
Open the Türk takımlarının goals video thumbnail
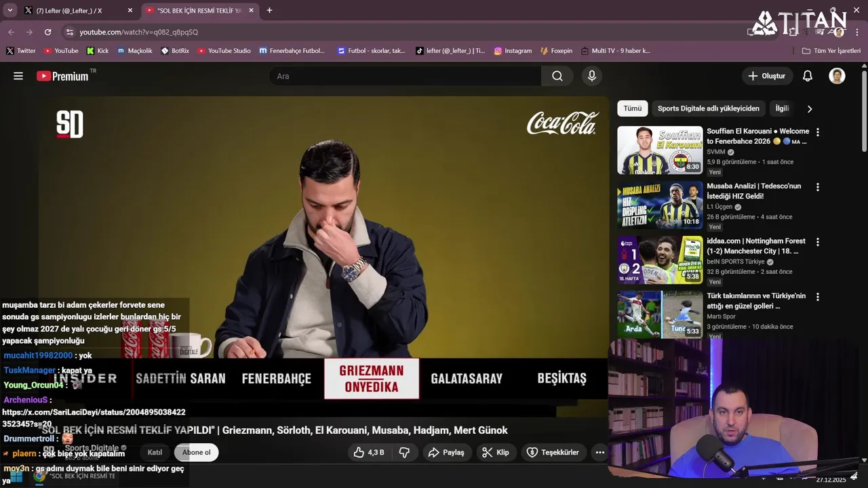click(x=660, y=315)
